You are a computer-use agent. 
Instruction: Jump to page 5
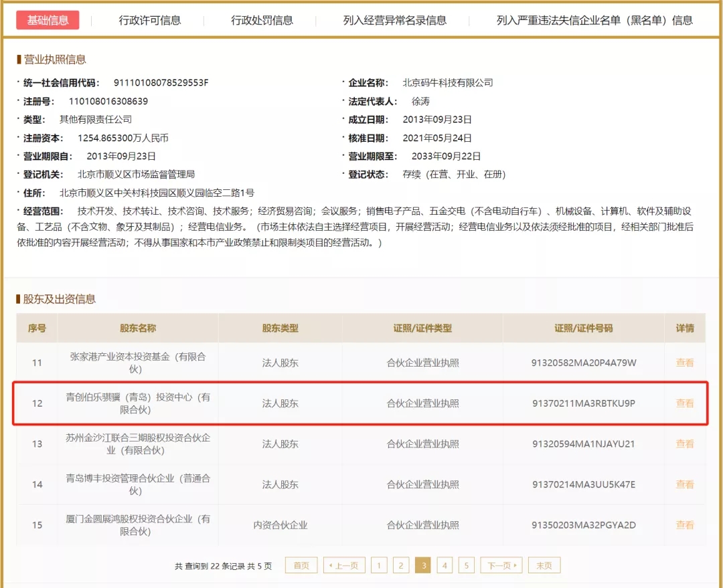(467, 565)
